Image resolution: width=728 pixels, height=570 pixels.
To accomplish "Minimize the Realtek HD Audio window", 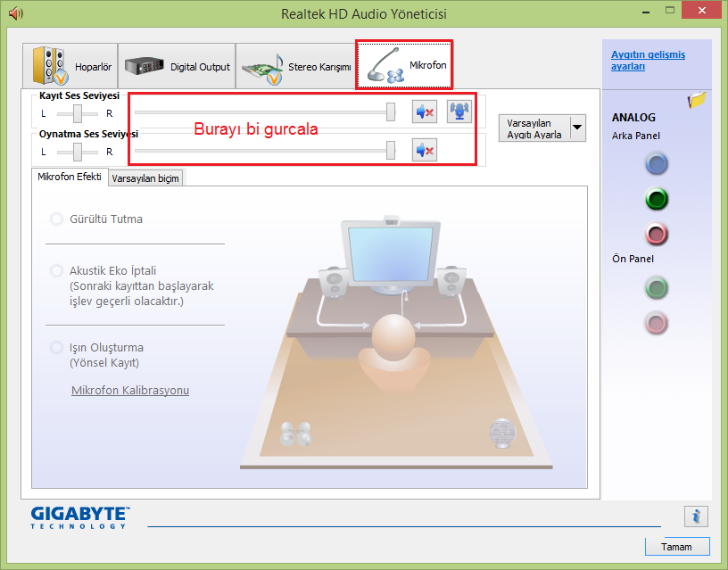I will [646, 12].
